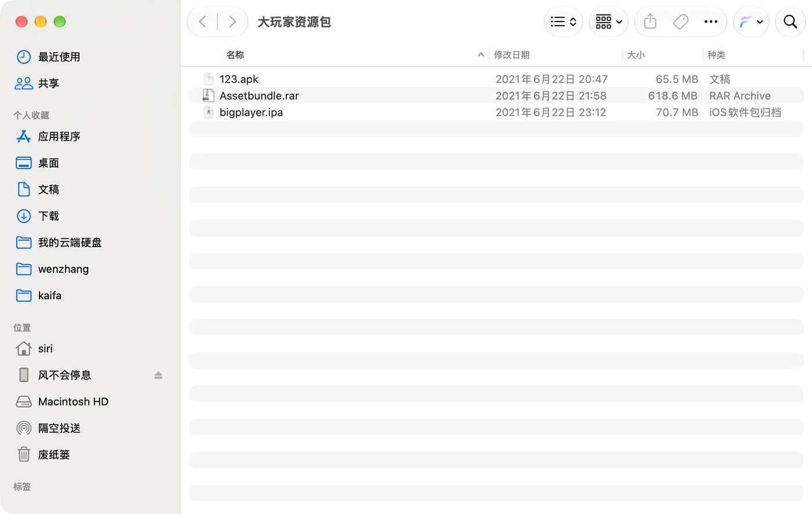Click the bigplayer.ipa file icon
812x514 pixels.
coord(209,112)
